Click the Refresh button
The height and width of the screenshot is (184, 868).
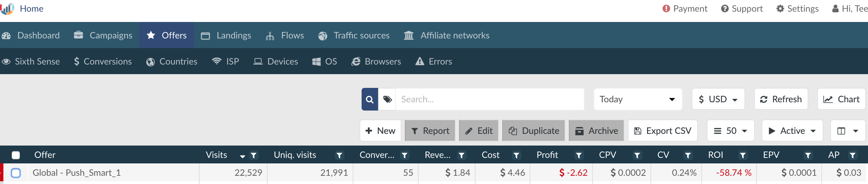coord(781,99)
